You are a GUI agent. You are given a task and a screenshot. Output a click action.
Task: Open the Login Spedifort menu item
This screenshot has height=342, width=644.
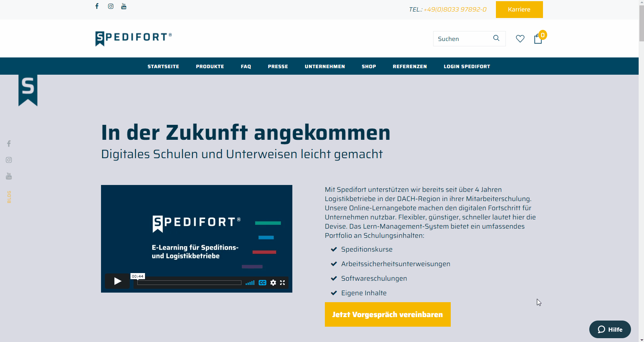[467, 66]
